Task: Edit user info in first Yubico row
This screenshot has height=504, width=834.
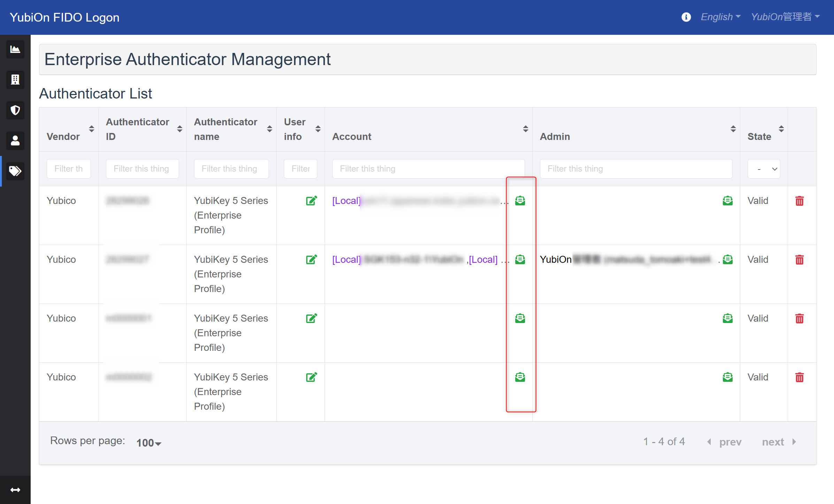Action: coord(311,200)
